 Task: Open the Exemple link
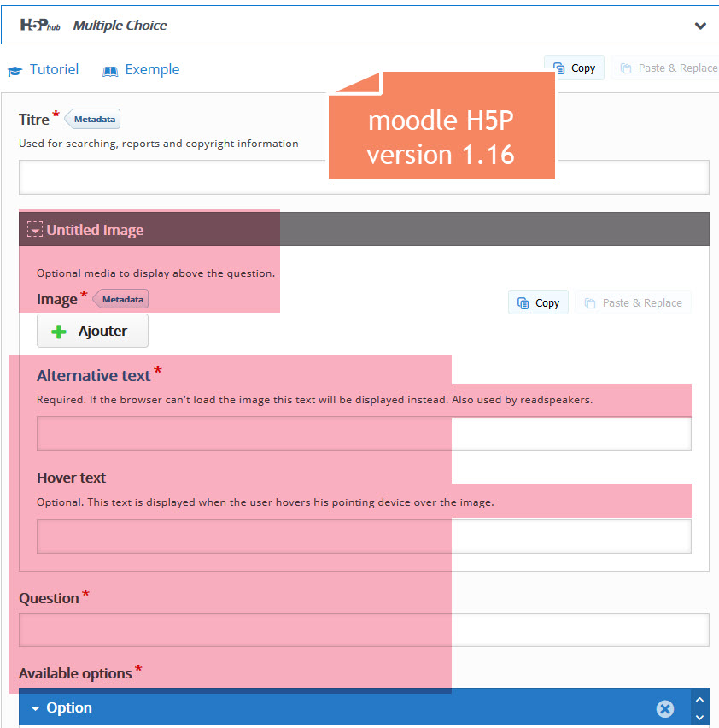coord(152,70)
